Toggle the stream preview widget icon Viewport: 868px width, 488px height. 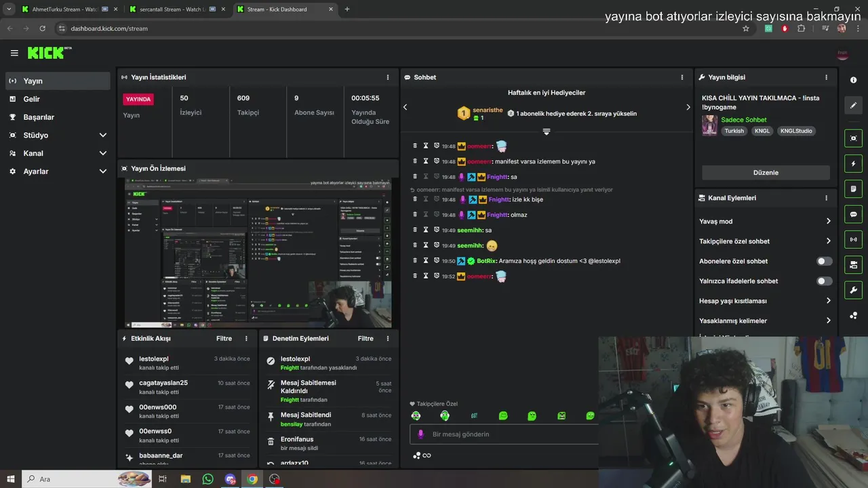click(853, 138)
